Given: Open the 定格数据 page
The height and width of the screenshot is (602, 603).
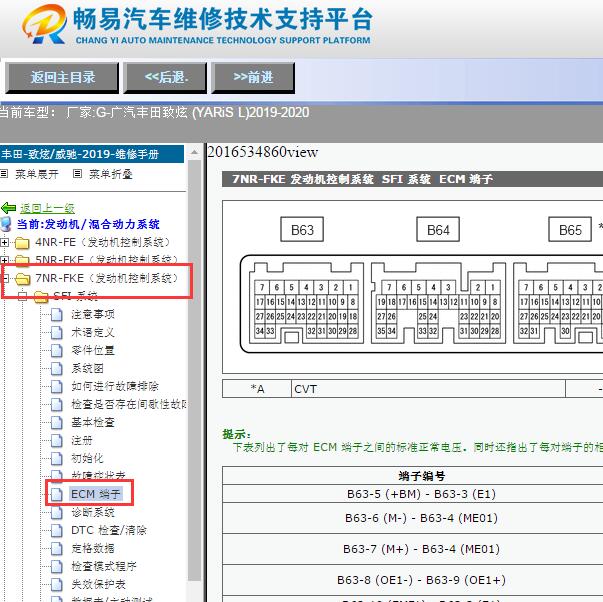Looking at the screenshot, I should (93, 548).
